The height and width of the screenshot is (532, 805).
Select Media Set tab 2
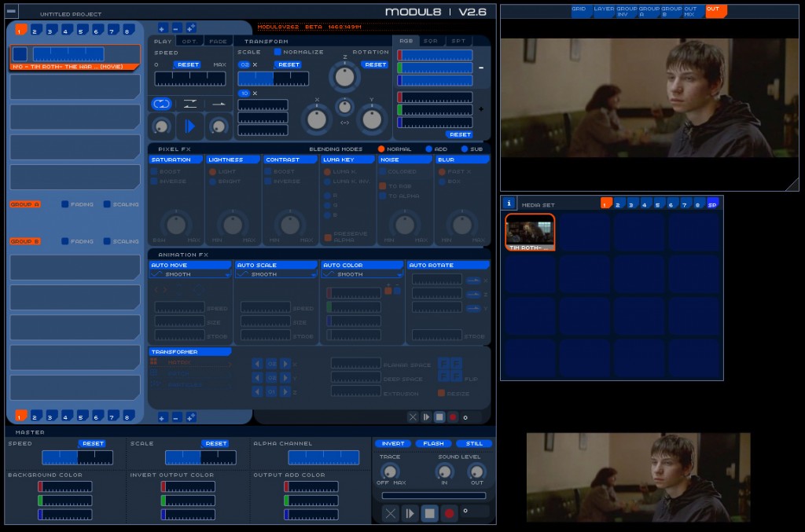(619, 204)
